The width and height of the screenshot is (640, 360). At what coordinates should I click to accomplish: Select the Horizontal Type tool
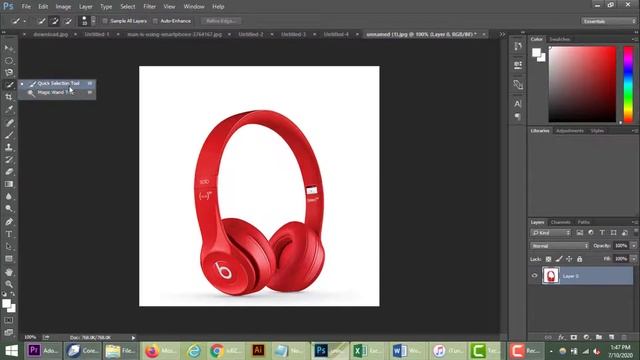9,234
